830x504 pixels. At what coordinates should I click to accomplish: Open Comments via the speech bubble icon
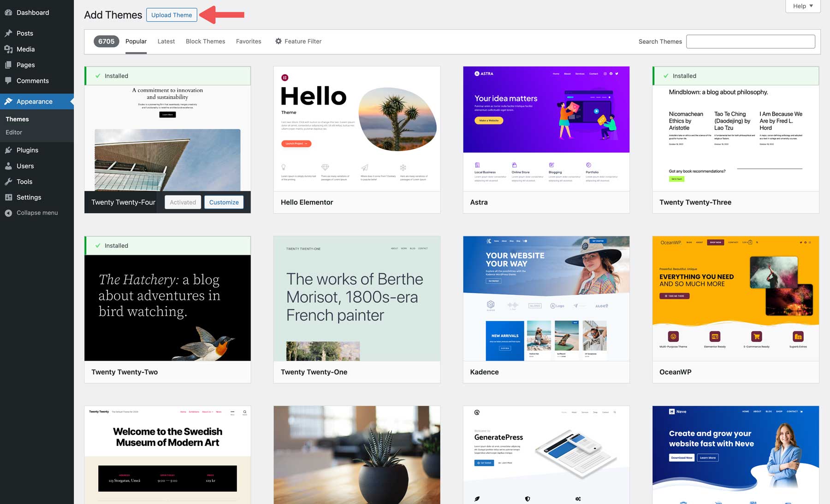(x=8, y=81)
